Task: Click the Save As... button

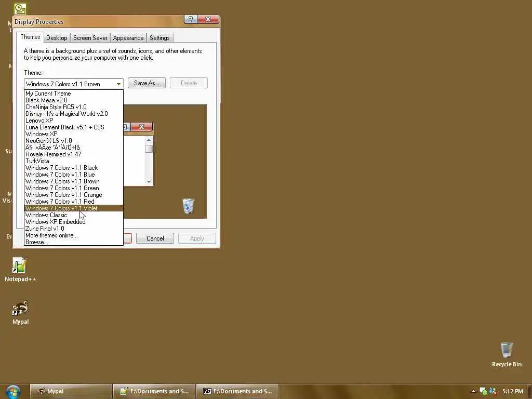Action: (147, 83)
